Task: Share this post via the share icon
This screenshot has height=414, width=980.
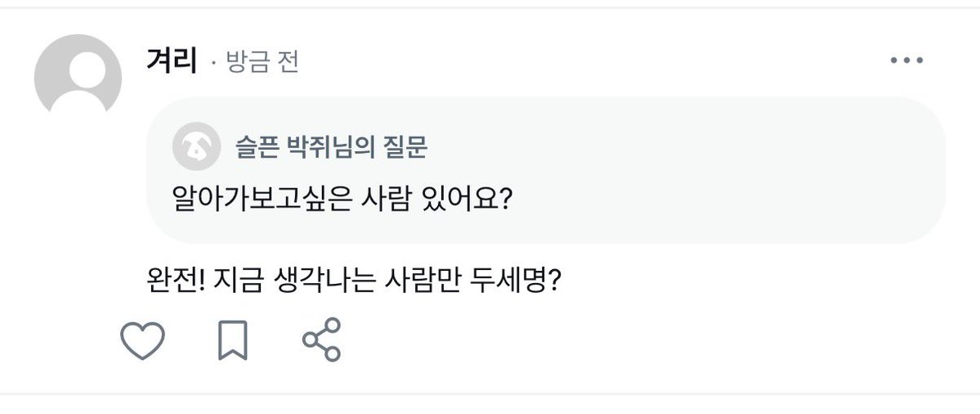Action: (321, 340)
